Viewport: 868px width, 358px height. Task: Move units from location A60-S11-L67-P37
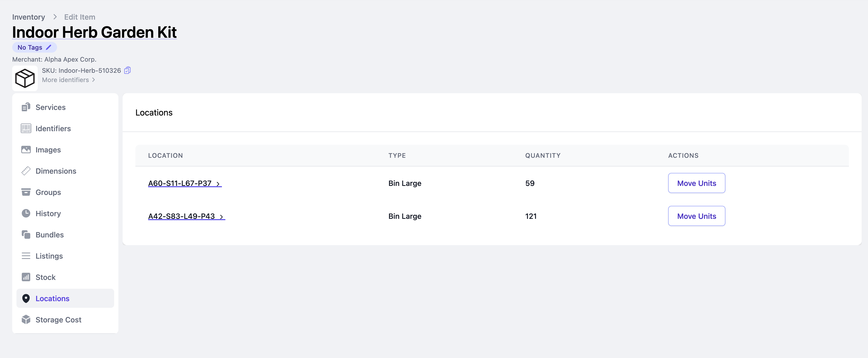[x=697, y=183]
